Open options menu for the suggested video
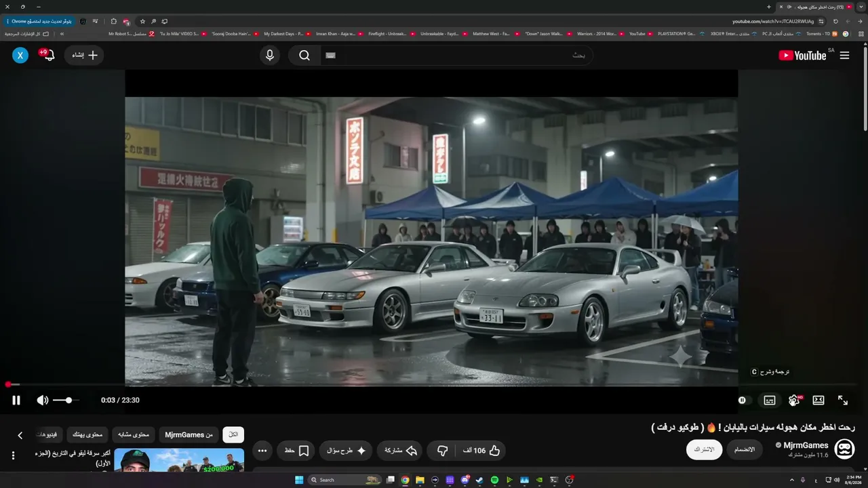The height and width of the screenshot is (488, 868). pos(13,455)
